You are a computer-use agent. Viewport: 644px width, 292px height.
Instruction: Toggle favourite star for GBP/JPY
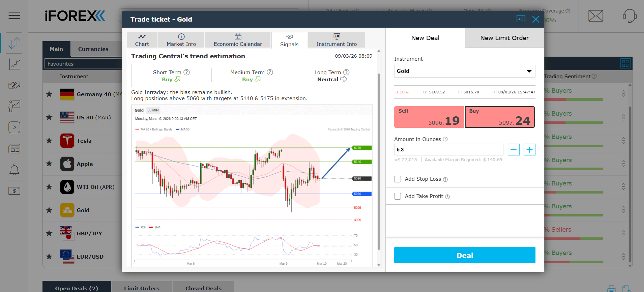click(49, 233)
